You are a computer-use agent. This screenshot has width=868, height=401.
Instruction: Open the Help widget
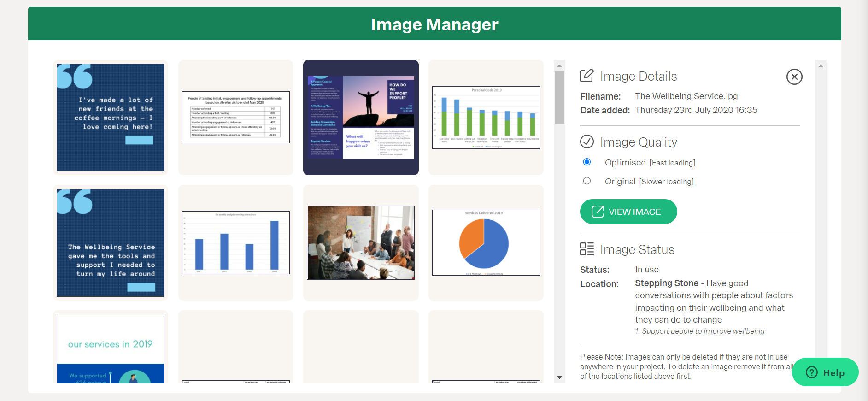click(x=825, y=372)
